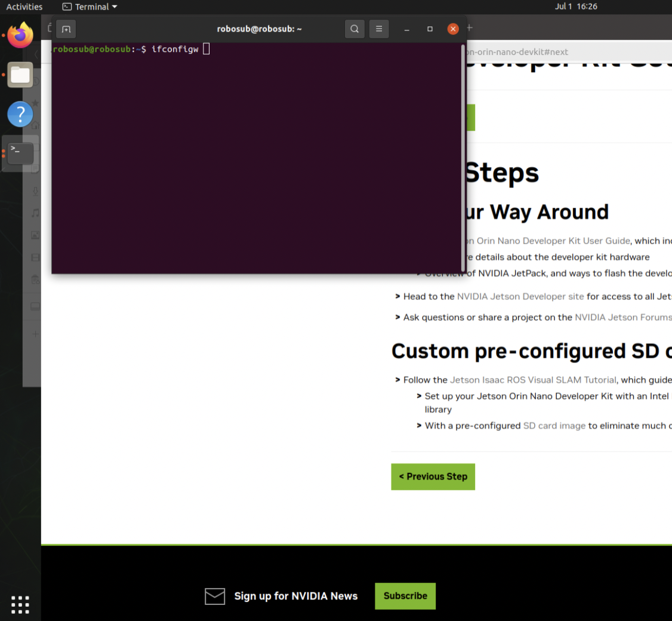Image resolution: width=672 pixels, height=621 pixels.
Task: Open the Activities overview
Action: coord(24,7)
